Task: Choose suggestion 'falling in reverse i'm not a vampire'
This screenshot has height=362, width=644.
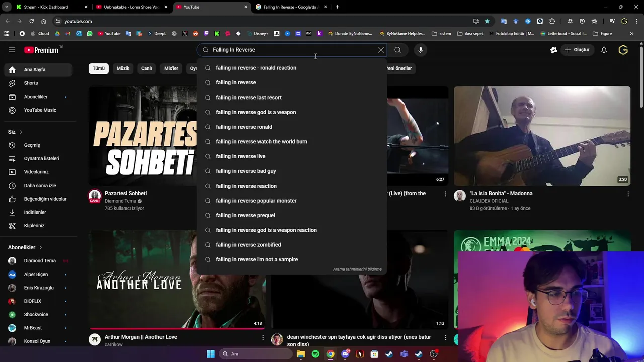Action: 292,259
